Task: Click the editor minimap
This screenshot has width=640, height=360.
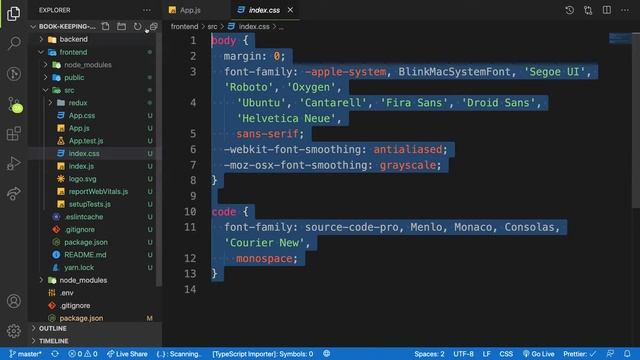Action: [x=620, y=39]
